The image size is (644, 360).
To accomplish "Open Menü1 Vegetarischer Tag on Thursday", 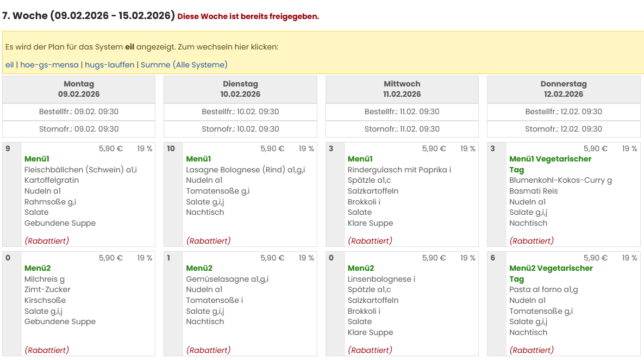I will [550, 164].
